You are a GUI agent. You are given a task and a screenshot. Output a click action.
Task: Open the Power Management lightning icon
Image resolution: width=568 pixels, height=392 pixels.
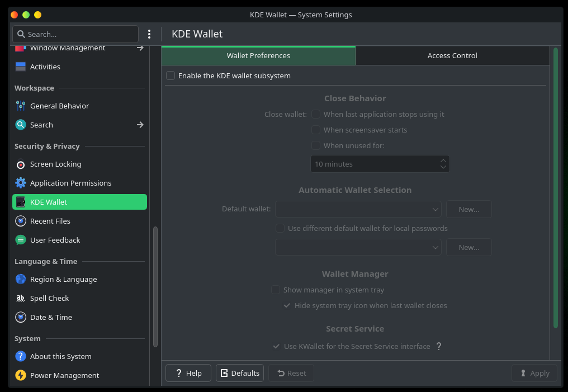pos(21,376)
